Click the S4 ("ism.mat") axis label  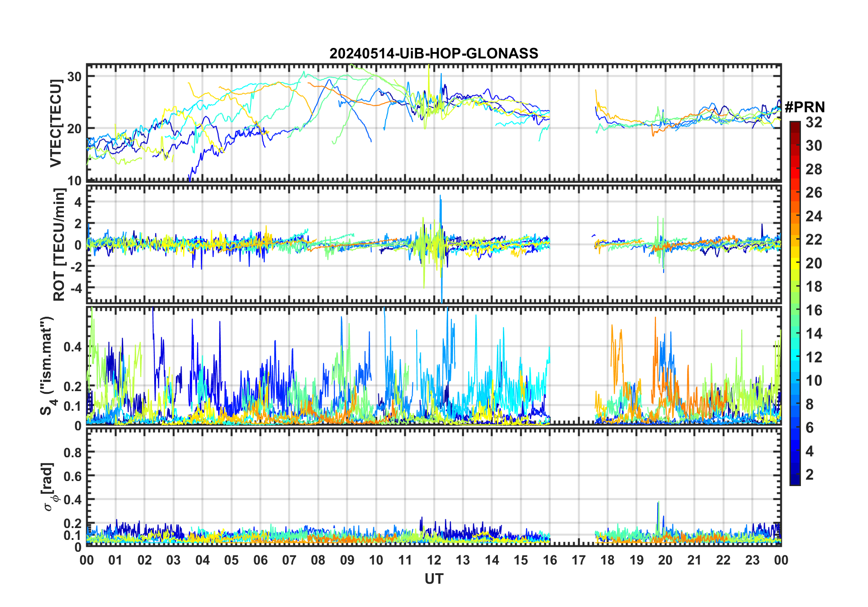coord(48,366)
